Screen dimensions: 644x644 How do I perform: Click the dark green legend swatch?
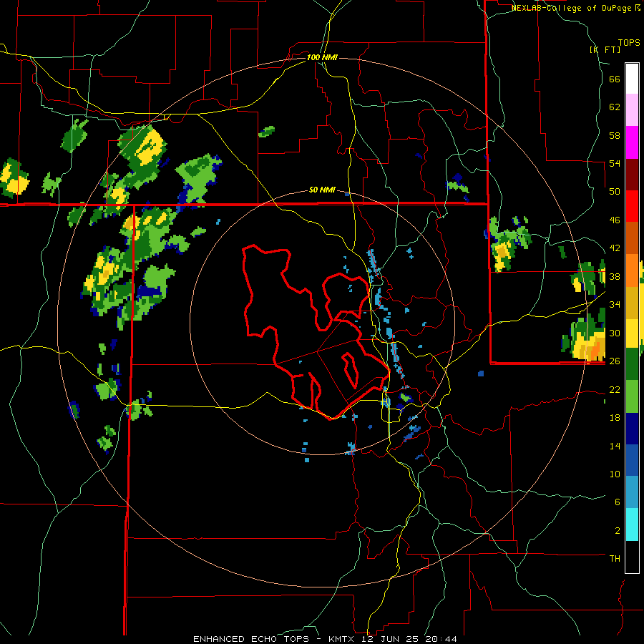(632, 364)
